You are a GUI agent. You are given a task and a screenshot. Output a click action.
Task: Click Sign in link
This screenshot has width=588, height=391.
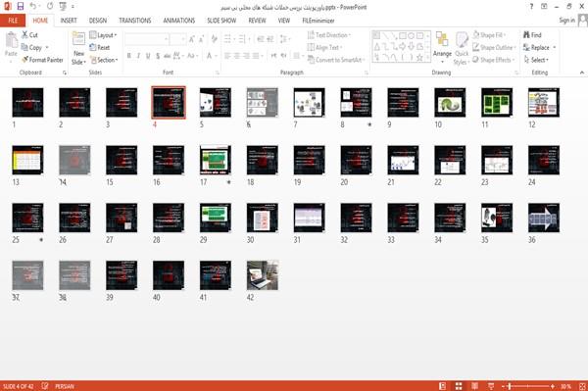click(x=566, y=21)
